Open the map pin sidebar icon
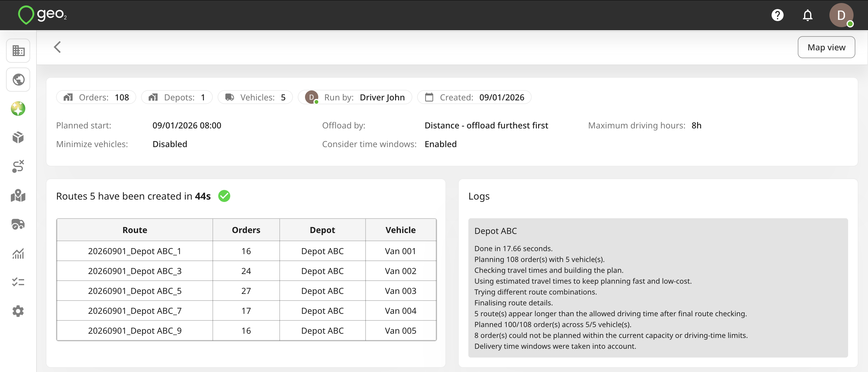Viewport: 868px width, 372px height. tap(18, 195)
